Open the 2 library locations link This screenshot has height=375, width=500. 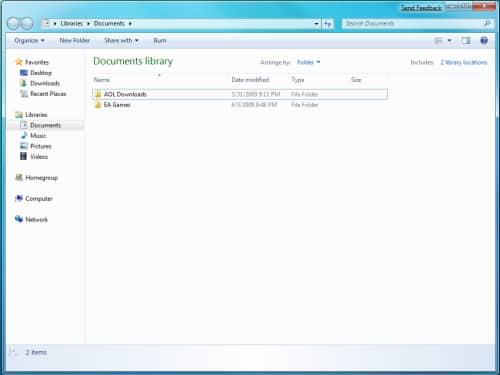(x=464, y=62)
